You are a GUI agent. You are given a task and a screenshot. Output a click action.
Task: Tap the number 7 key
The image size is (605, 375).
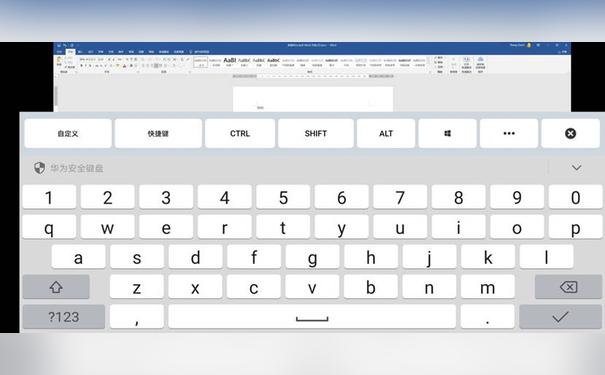(400, 197)
